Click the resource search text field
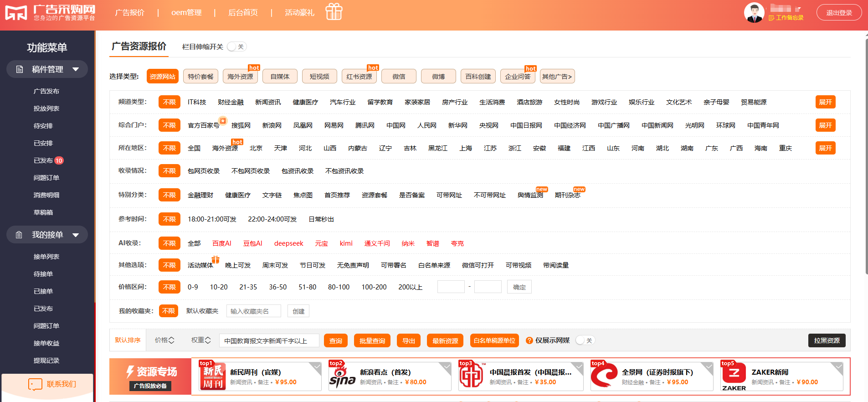868x402 pixels. pyautogui.click(x=269, y=340)
